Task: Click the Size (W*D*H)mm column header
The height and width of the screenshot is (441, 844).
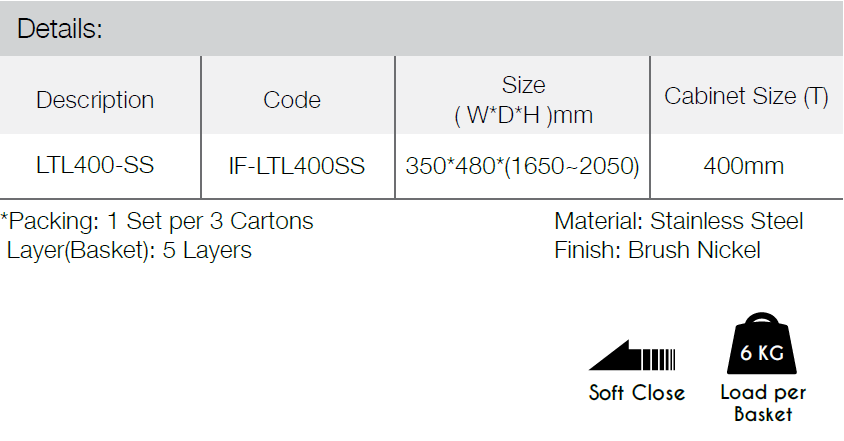Action: pyautogui.click(x=523, y=100)
